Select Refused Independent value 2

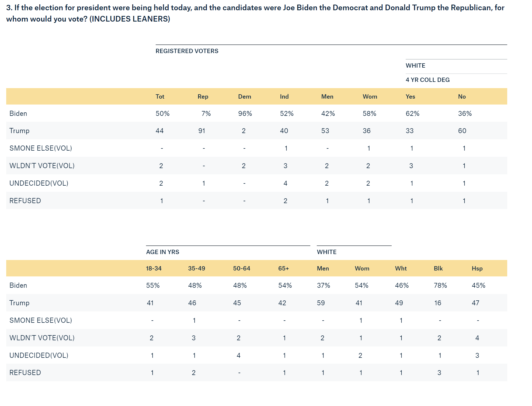(x=285, y=201)
